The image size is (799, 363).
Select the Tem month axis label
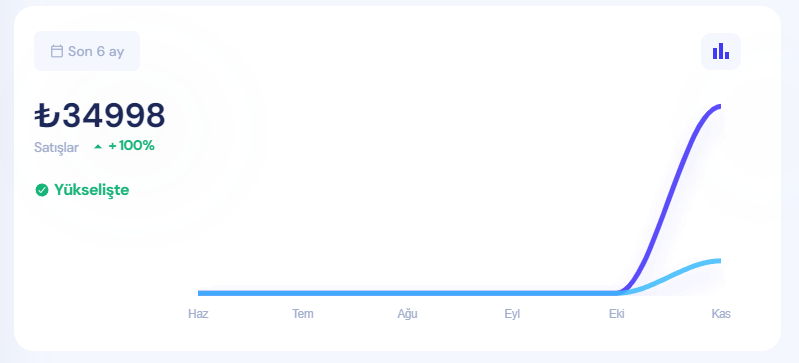coord(303,314)
